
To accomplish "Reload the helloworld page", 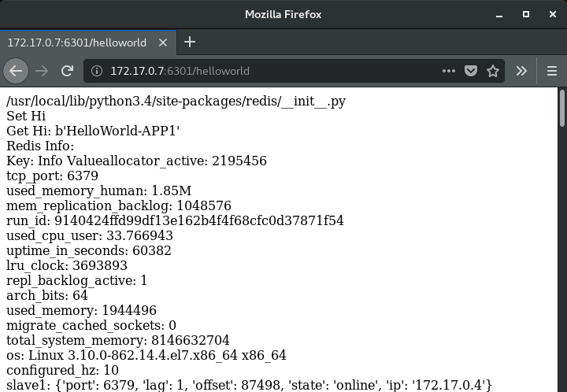I will coord(68,71).
